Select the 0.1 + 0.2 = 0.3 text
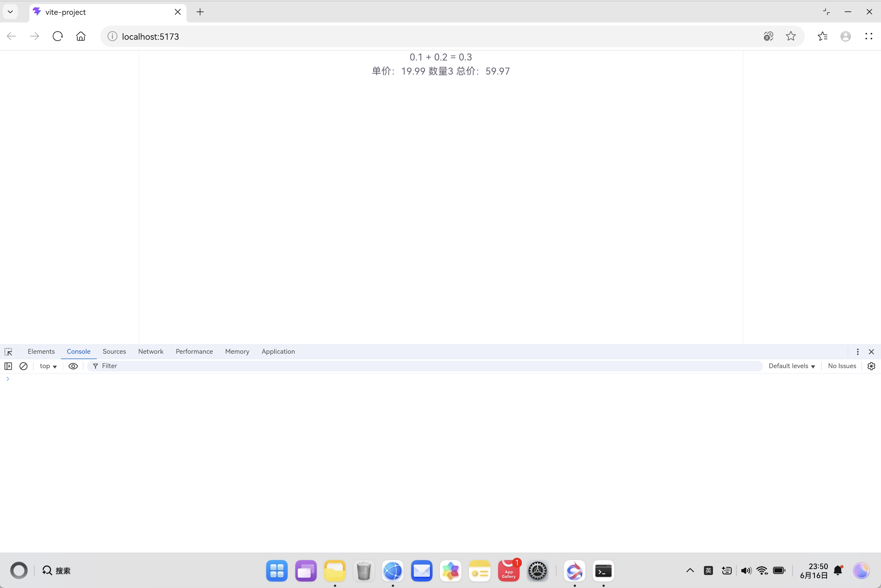 pos(440,57)
